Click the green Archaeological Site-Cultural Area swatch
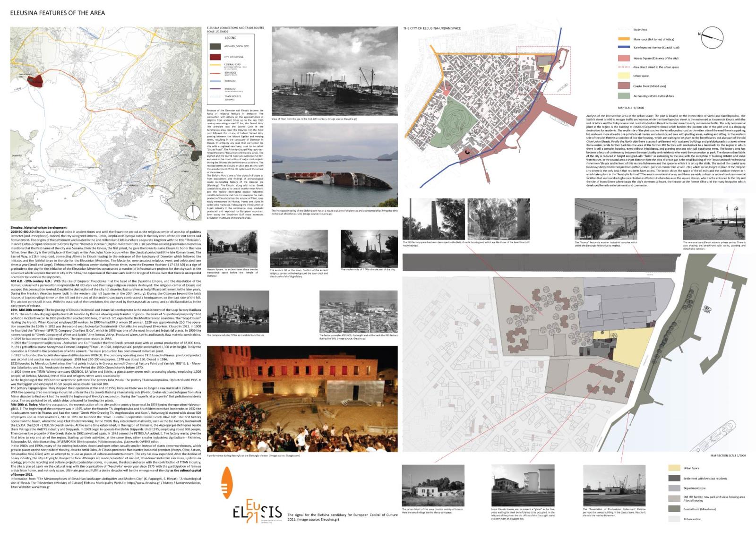 625,95
